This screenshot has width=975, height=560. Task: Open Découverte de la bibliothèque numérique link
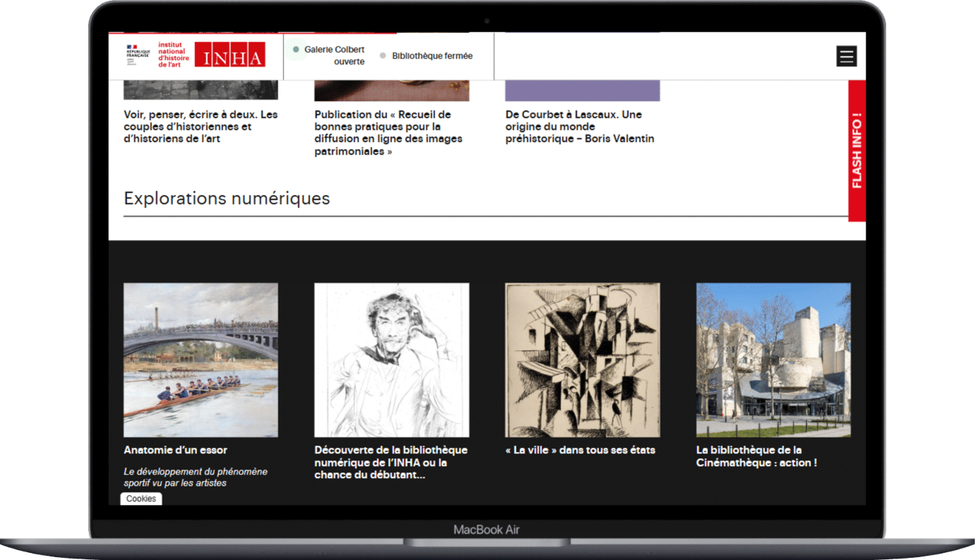tap(391, 463)
